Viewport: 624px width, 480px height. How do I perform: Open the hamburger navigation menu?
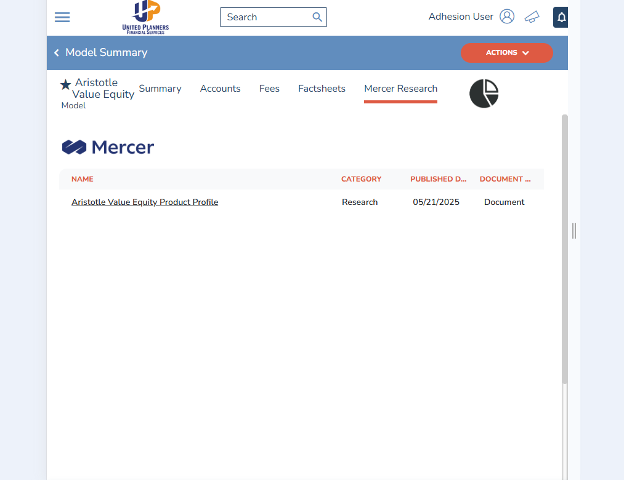click(x=62, y=17)
